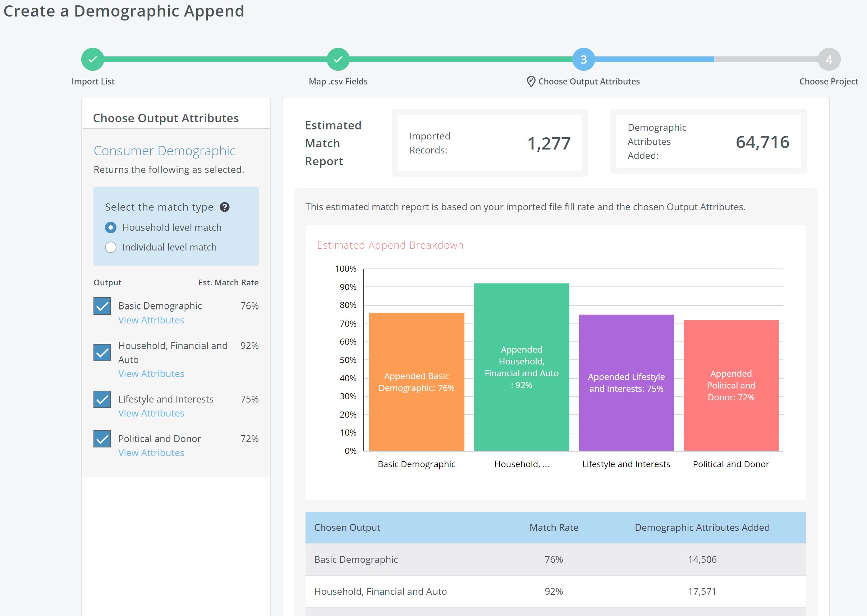Viewport: 867px width, 616px height.
Task: Click the Import List completed step checkmark
Action: (92, 59)
